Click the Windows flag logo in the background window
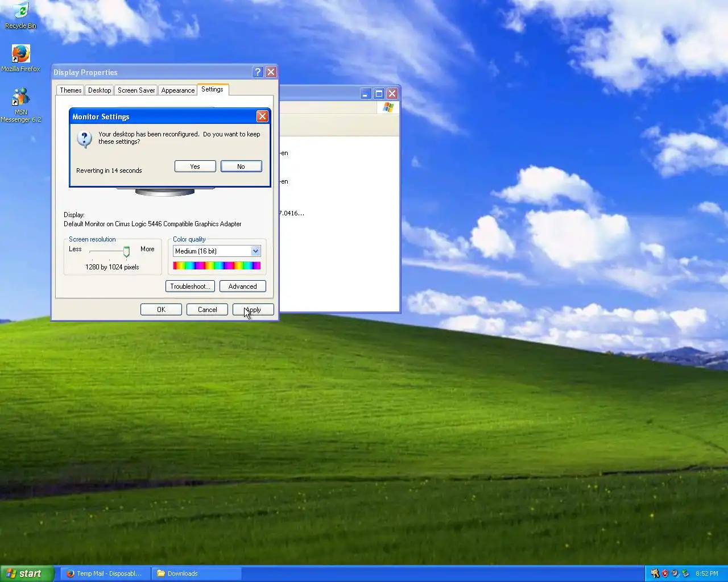728x582 pixels. (x=388, y=107)
